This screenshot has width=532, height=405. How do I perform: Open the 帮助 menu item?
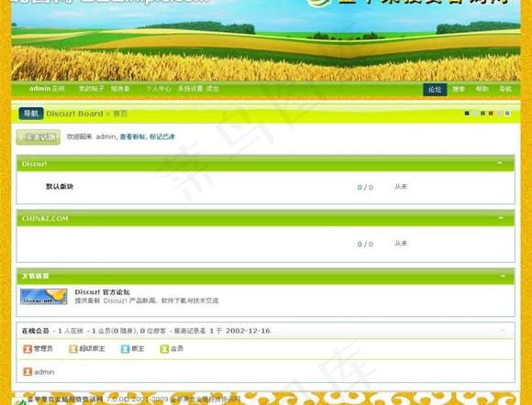[482, 89]
